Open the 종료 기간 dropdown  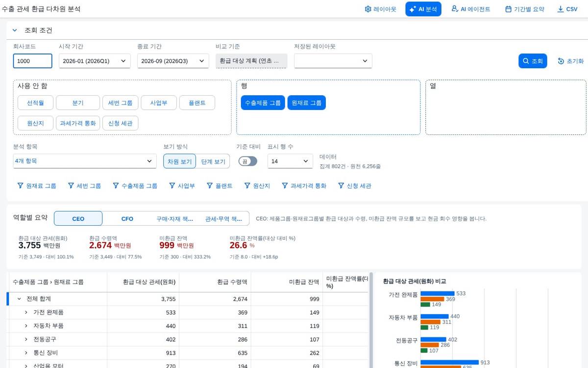173,61
